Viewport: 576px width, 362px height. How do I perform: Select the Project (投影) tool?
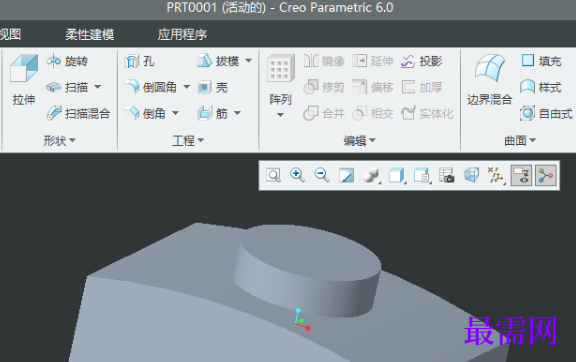(x=422, y=61)
